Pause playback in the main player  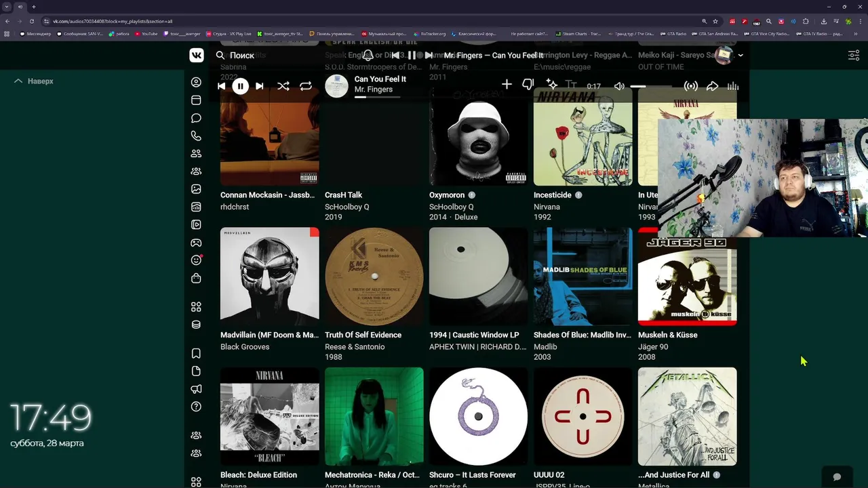click(240, 86)
